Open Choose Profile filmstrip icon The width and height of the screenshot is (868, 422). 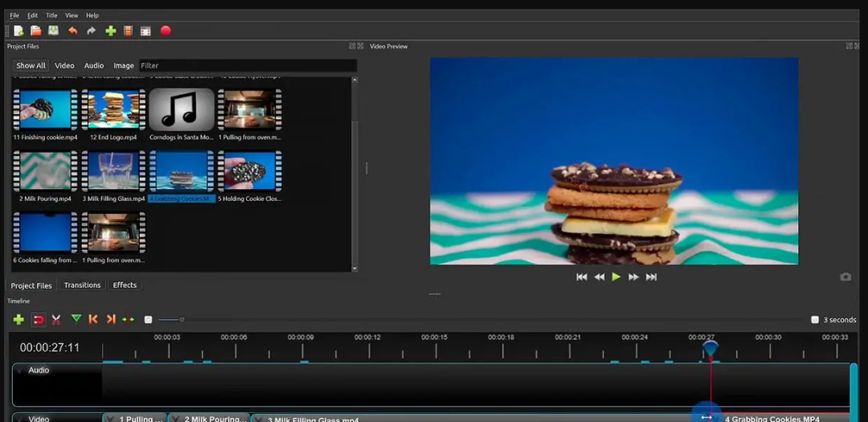(x=128, y=31)
